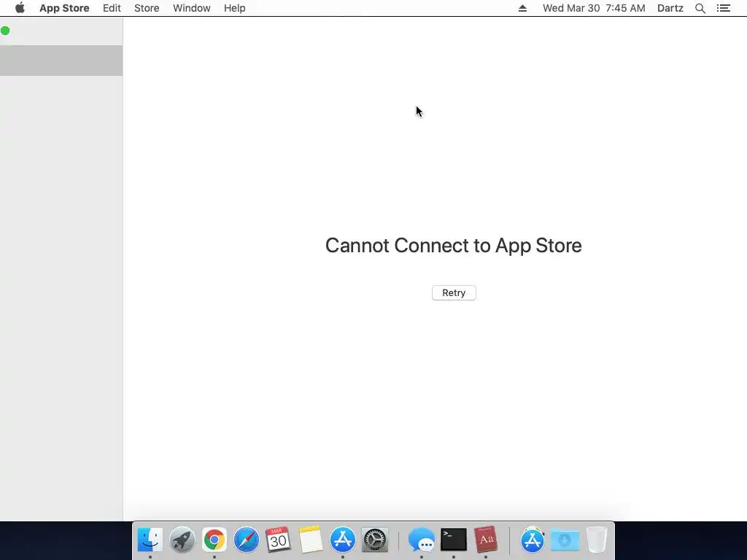The image size is (747, 560).
Task: Open the Dartz user menu
Action: [670, 8]
